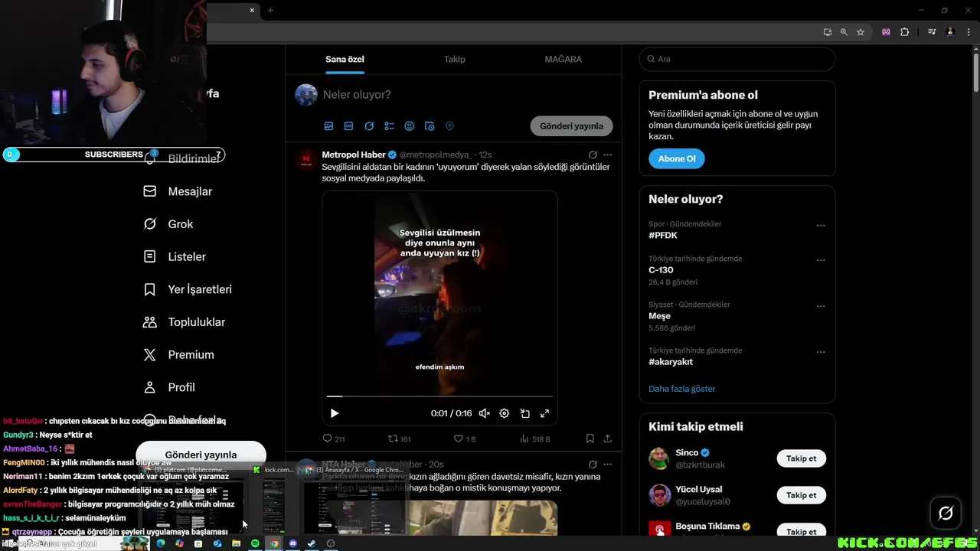Open more options for #akaryakıt trend
Image resolution: width=980 pixels, height=551 pixels.
point(821,352)
